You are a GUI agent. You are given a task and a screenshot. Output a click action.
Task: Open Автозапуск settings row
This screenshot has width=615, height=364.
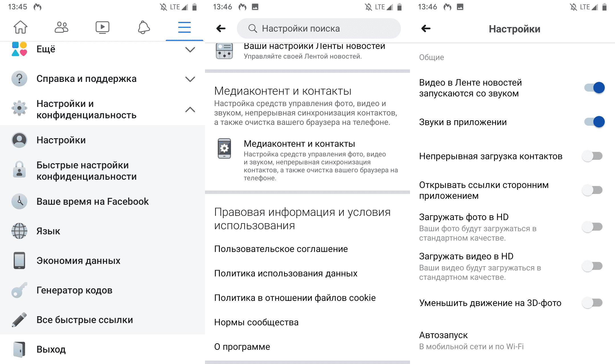coord(512,340)
